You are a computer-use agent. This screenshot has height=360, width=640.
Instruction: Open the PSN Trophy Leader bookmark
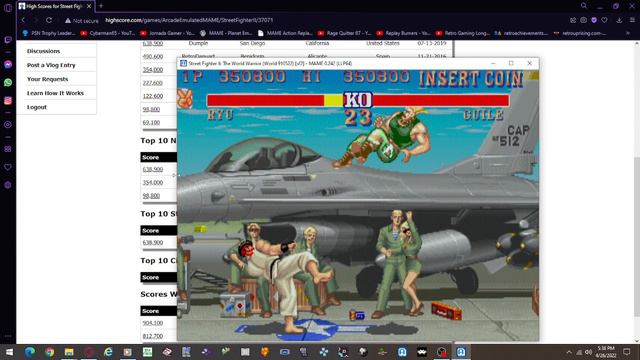(49, 33)
